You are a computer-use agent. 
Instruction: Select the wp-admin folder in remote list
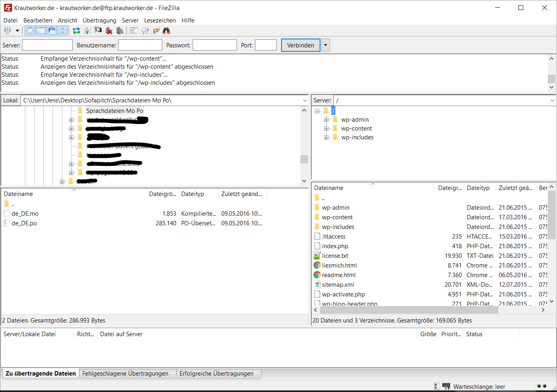coord(336,208)
